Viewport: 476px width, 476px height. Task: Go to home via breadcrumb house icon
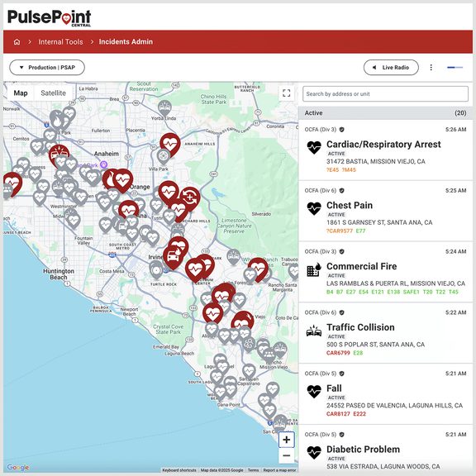point(17,42)
